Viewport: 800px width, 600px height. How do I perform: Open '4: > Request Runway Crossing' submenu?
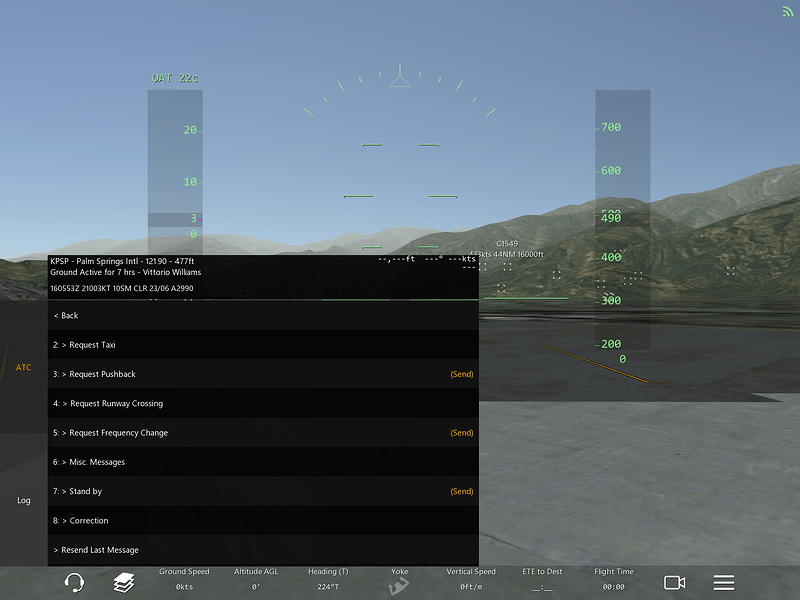[263, 404]
